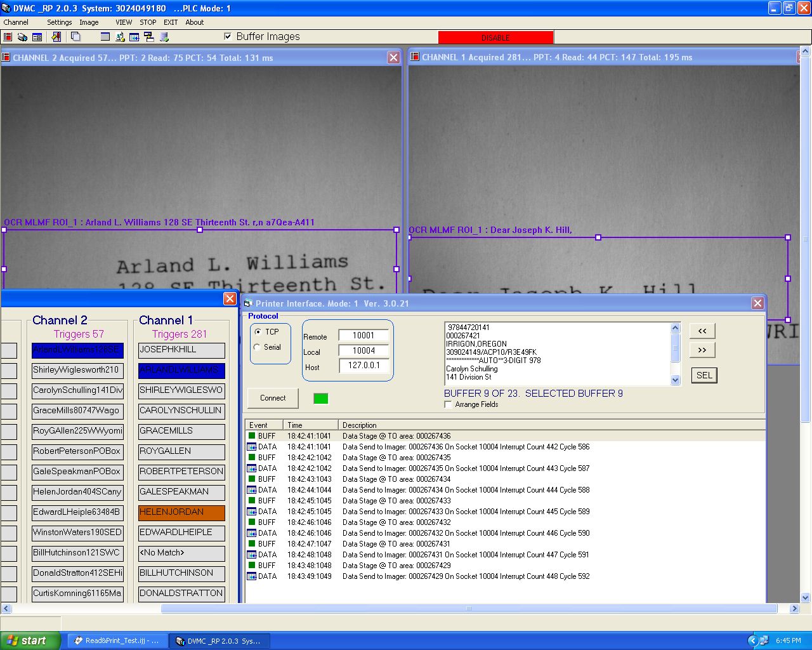The width and height of the screenshot is (812, 650).
Task: Click the database with green plus icon
Action: (164, 37)
